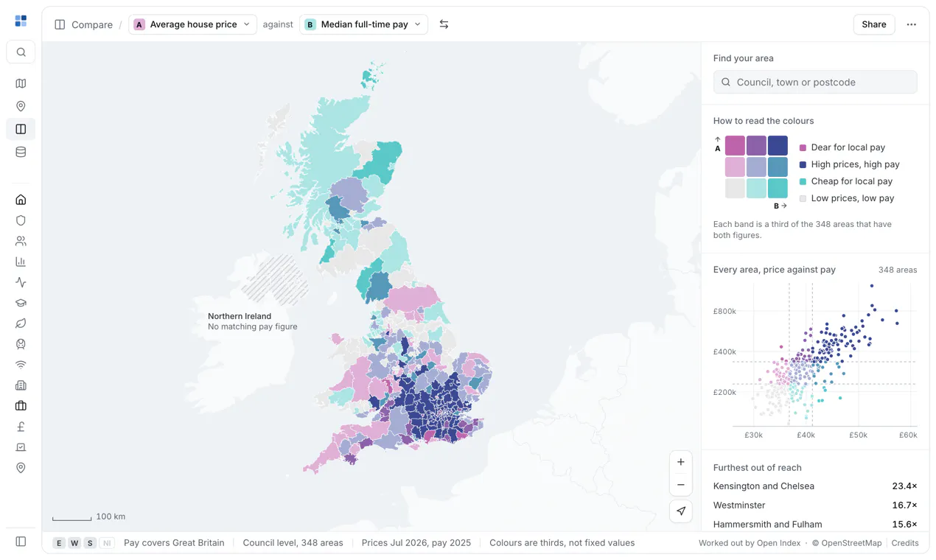This screenshot has height=560, width=936.
Task: Select the briefcase jobs category icon
Action: (21, 406)
